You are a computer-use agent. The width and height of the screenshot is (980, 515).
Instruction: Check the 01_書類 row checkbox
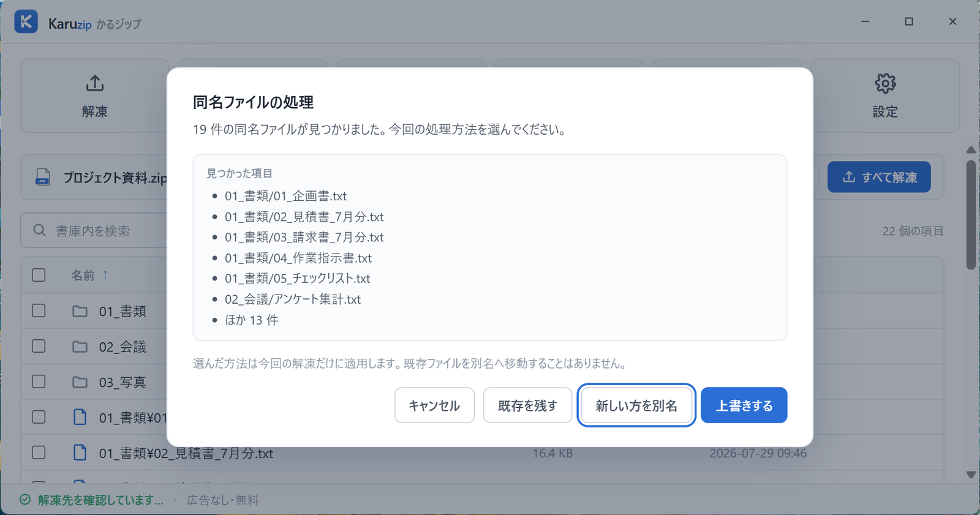[x=39, y=310]
